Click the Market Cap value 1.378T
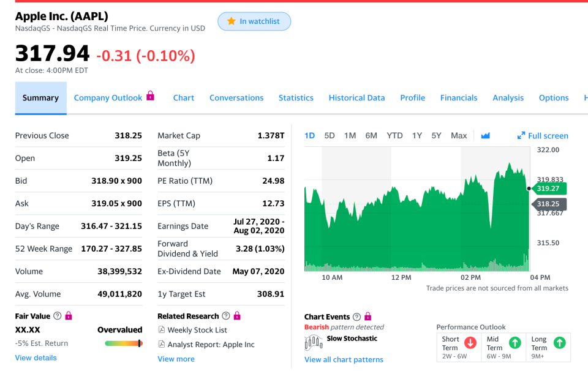This screenshot has width=588, height=371. point(271,136)
